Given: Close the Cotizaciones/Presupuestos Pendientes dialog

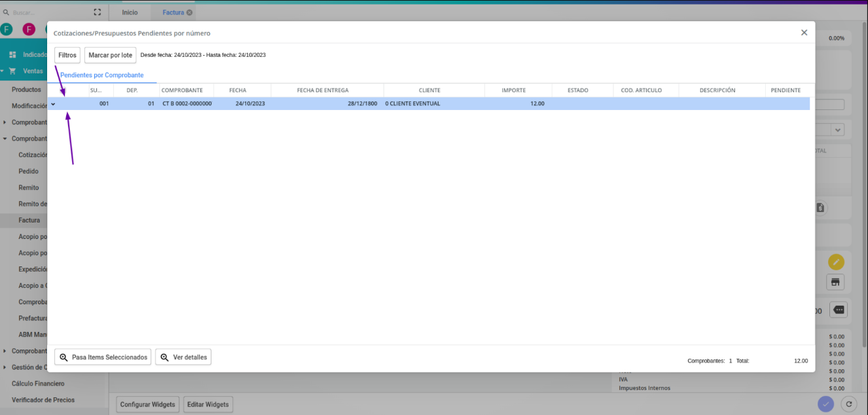Looking at the screenshot, I should pyautogui.click(x=804, y=33).
